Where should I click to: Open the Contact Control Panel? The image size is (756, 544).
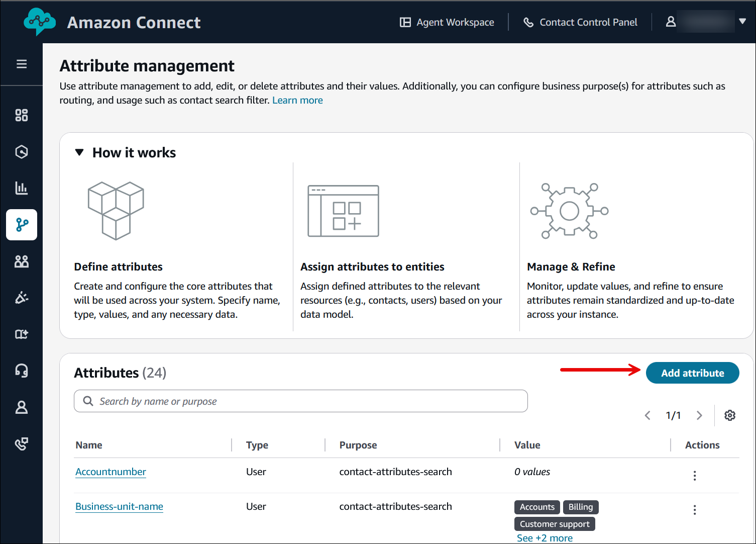point(580,22)
